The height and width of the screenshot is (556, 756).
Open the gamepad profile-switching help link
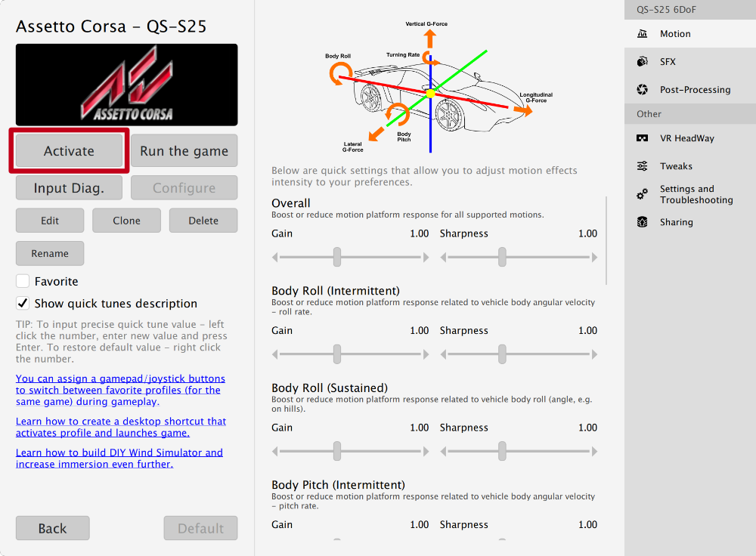tap(120, 390)
